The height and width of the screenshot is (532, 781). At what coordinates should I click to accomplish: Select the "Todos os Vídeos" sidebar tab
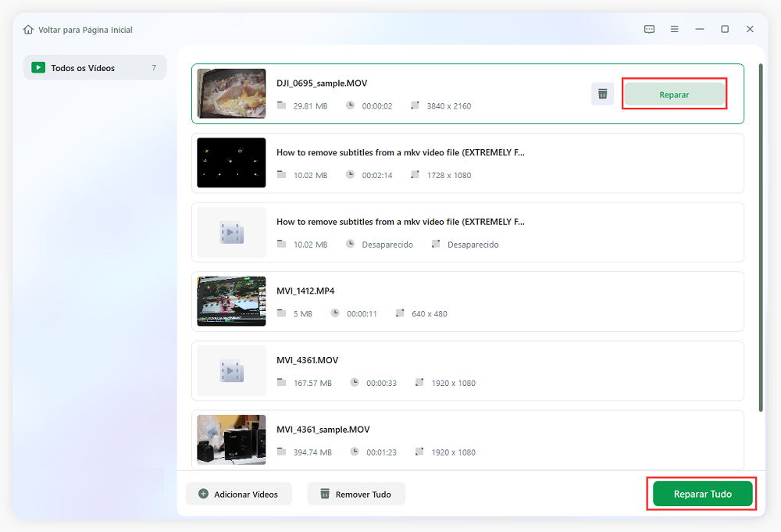[95, 68]
